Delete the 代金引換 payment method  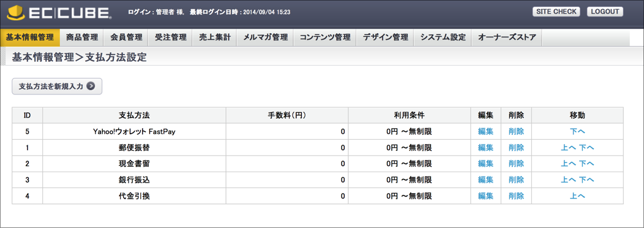516,196
